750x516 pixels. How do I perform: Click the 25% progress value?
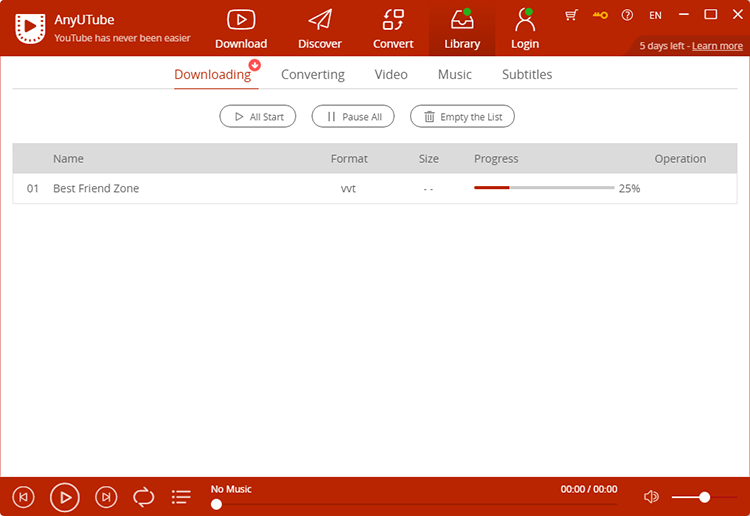629,188
